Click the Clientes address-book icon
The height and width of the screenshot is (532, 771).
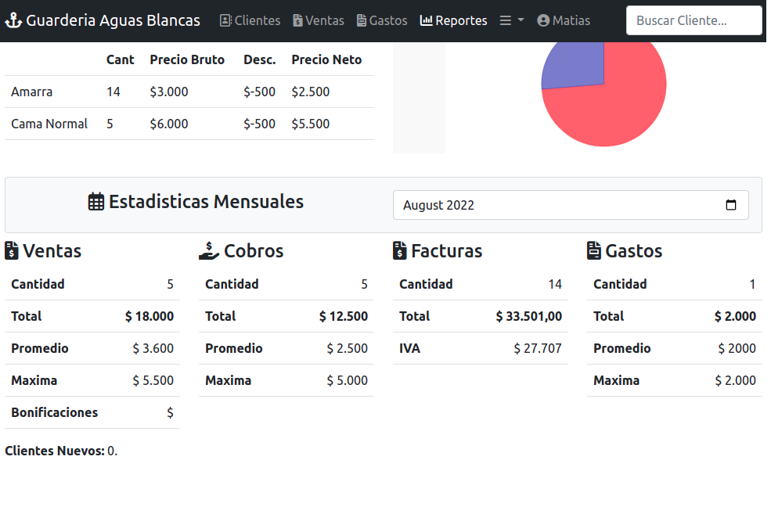click(x=225, y=20)
